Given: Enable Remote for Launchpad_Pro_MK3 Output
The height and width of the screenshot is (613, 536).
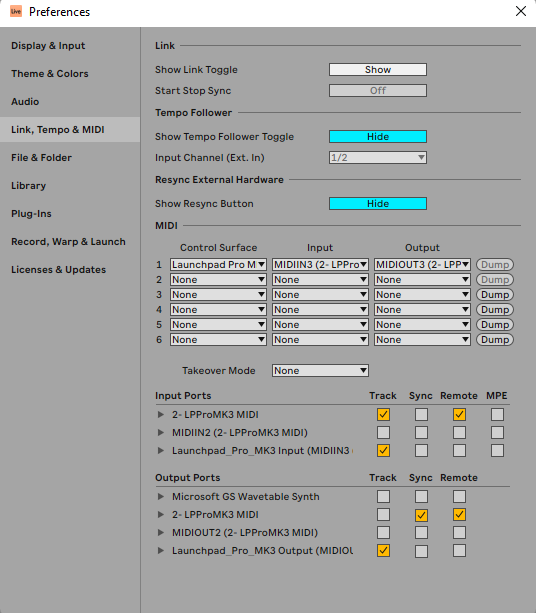Looking at the screenshot, I should point(459,550).
